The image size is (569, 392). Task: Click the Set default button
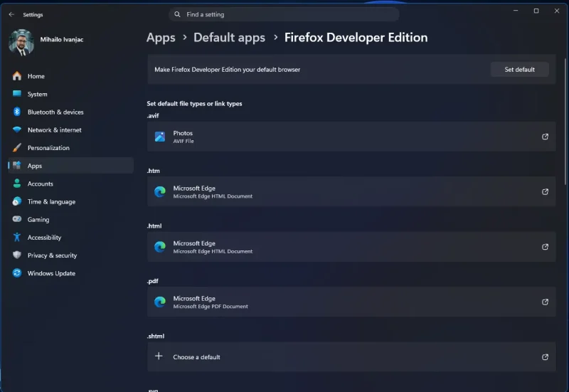(x=519, y=69)
